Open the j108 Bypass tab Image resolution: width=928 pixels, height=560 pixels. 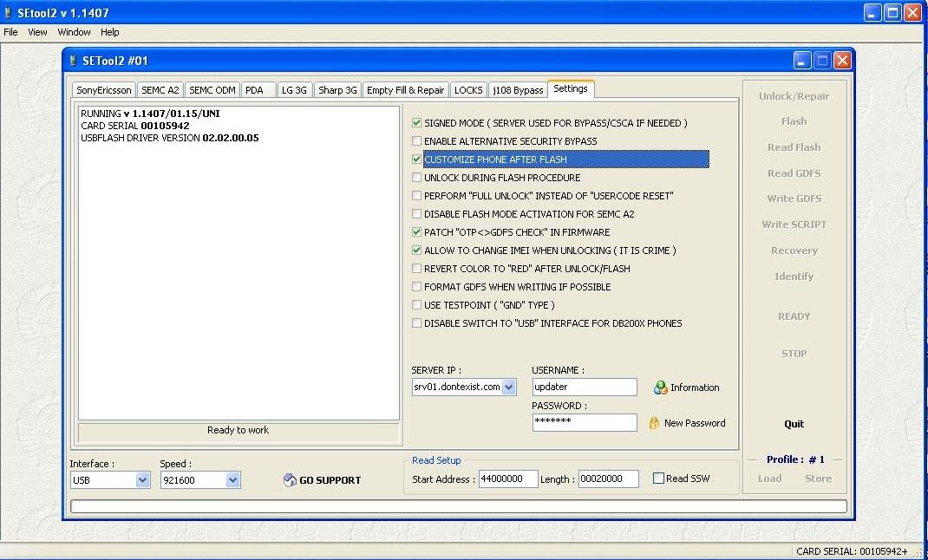518,90
